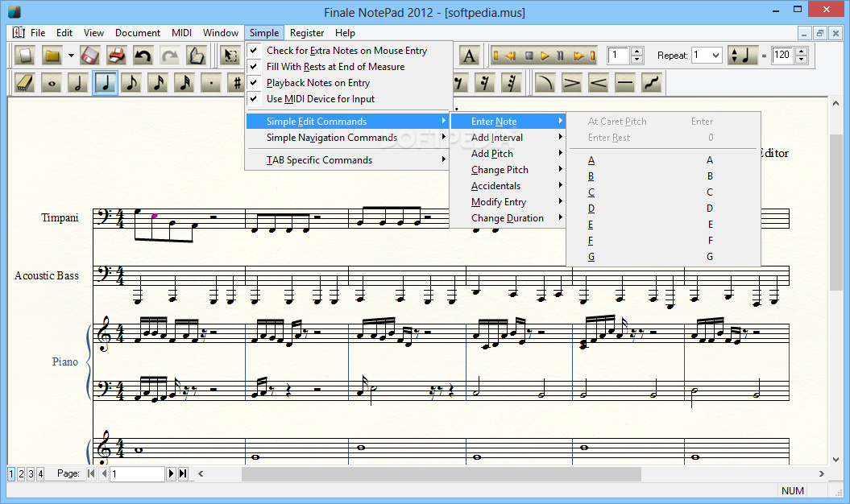Toggle Fill With Rests at End of Measure
850x504 pixels.
349,67
